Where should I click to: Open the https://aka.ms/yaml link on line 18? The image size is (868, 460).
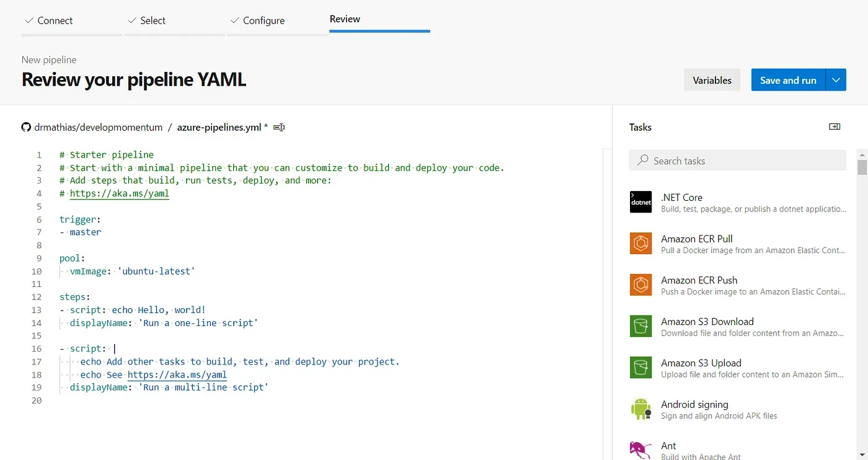pos(177,374)
